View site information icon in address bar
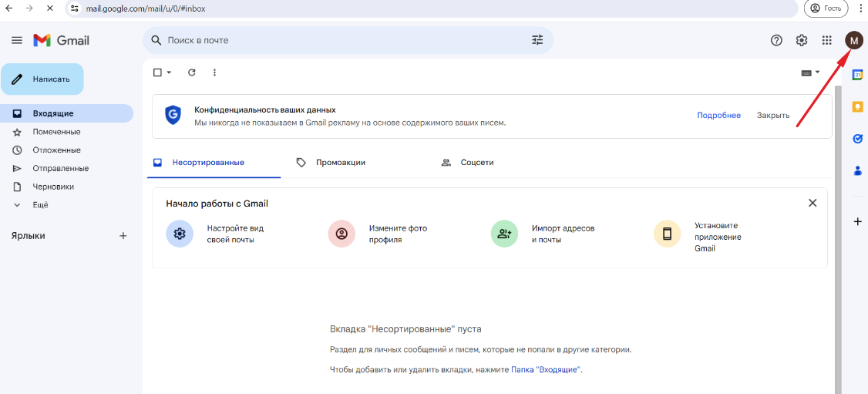 [75, 8]
